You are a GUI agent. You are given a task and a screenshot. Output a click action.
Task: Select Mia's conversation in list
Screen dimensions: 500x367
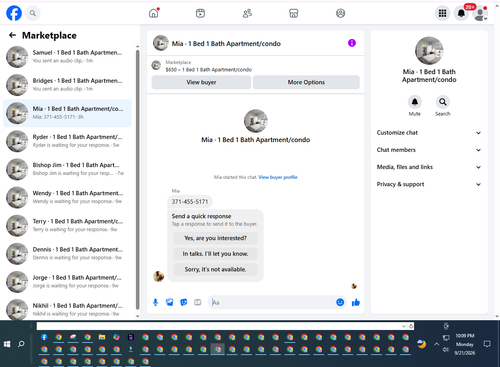click(x=67, y=113)
